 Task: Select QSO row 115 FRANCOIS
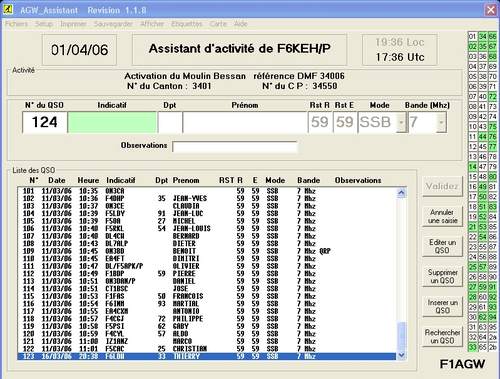click(x=207, y=296)
